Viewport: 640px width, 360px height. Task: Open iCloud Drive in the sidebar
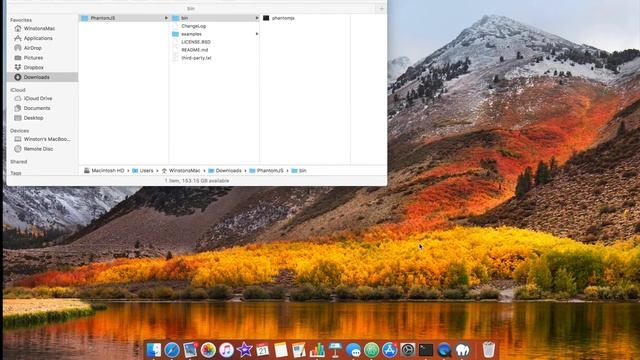tap(38, 98)
